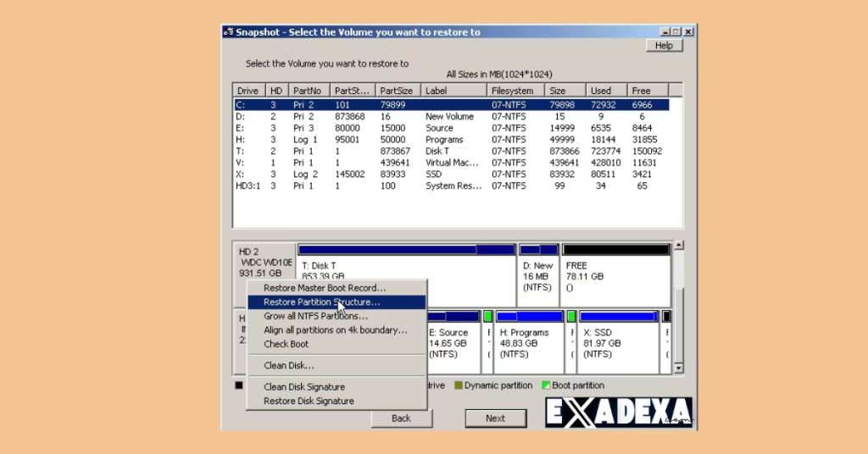Click the PartSize column header

[398, 91]
